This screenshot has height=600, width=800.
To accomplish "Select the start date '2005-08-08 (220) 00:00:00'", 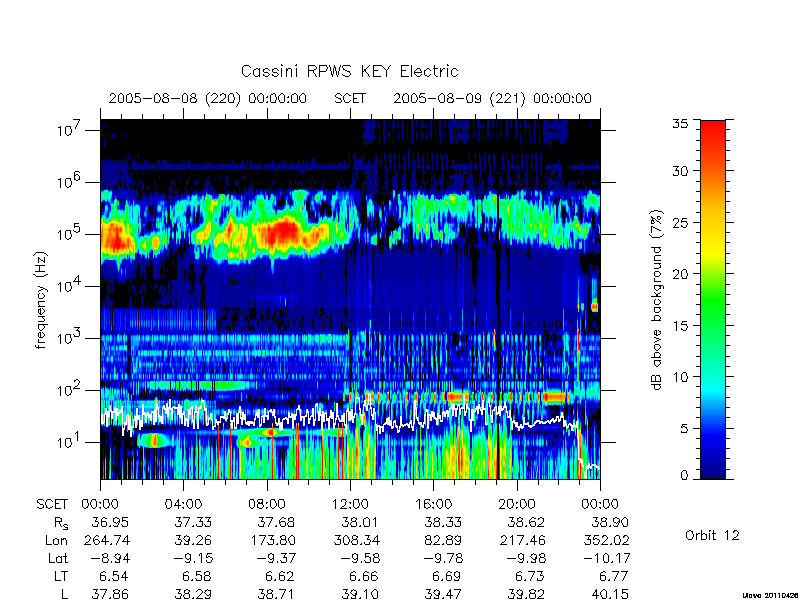I will pos(208,98).
